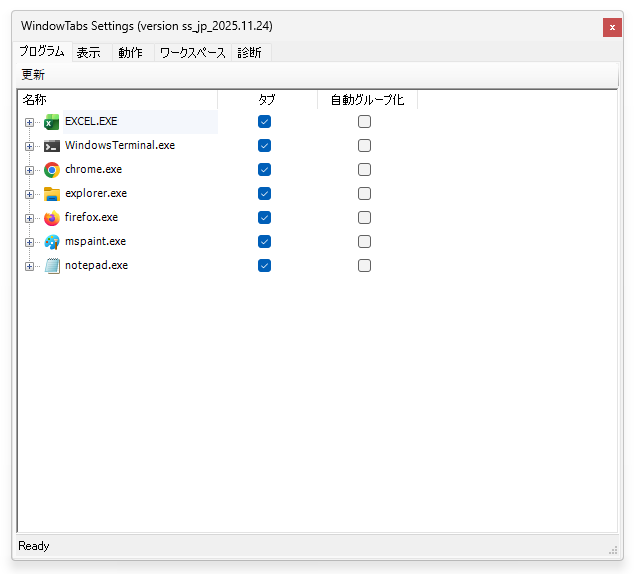634x574 pixels.
Task: Click the 名称 column header
Action: [x=35, y=100]
